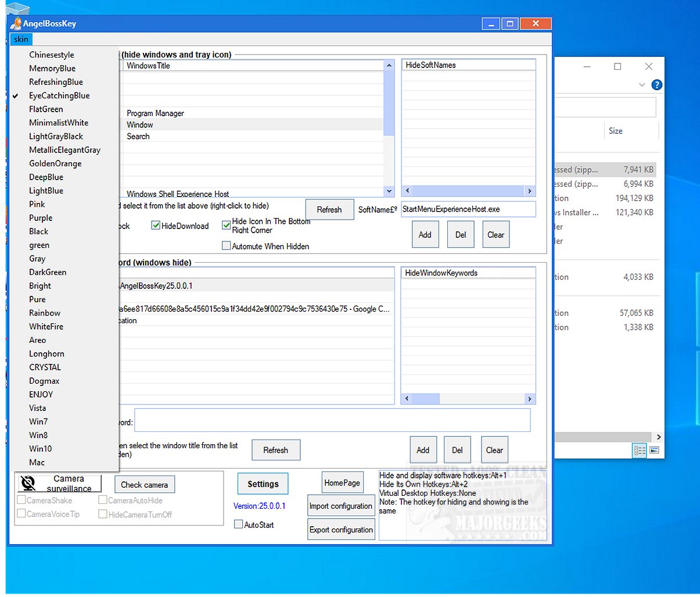Open the HomePage button
This screenshot has height=597, width=700.
(x=343, y=482)
